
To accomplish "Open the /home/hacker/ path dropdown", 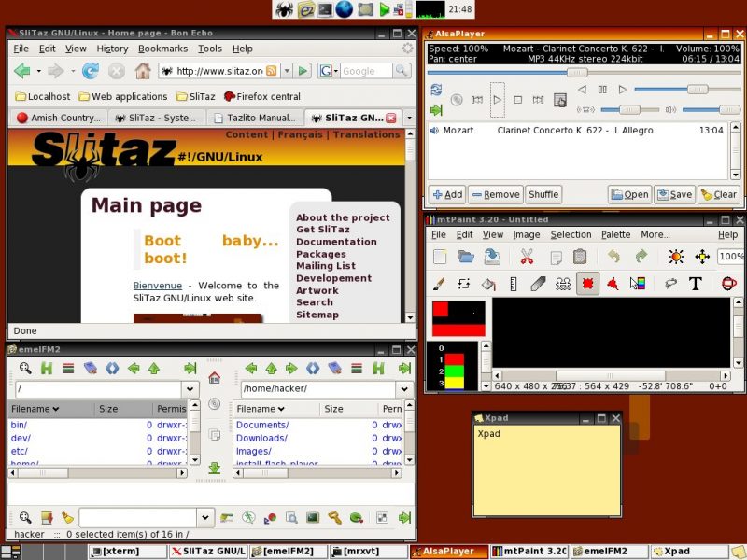I will (404, 389).
